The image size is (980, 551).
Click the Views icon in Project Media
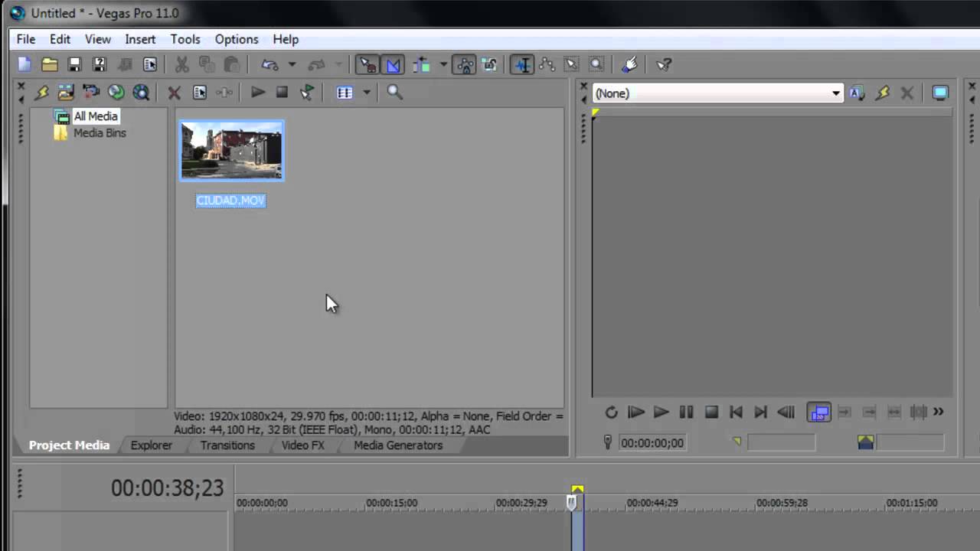(x=345, y=93)
